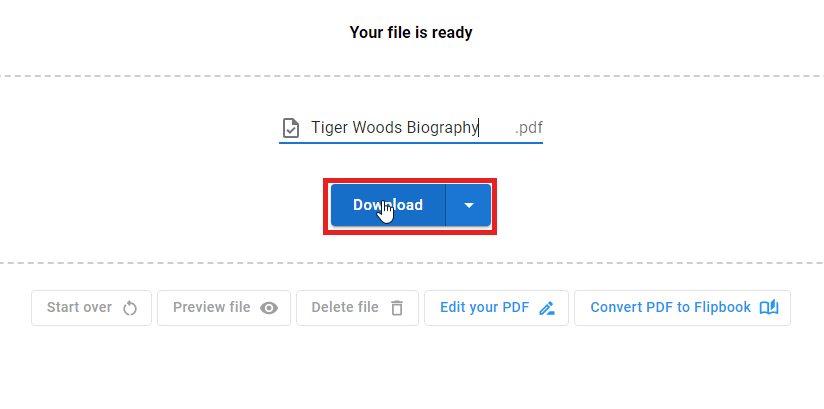
Task: Click the empty space after the filename text
Action: coord(496,128)
